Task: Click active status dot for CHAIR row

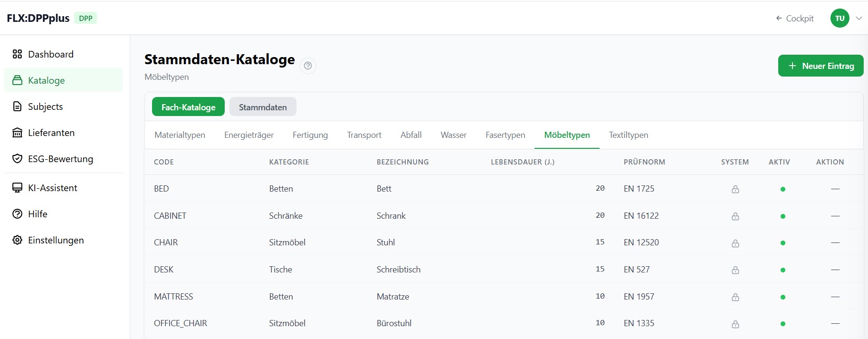Action: click(x=782, y=243)
